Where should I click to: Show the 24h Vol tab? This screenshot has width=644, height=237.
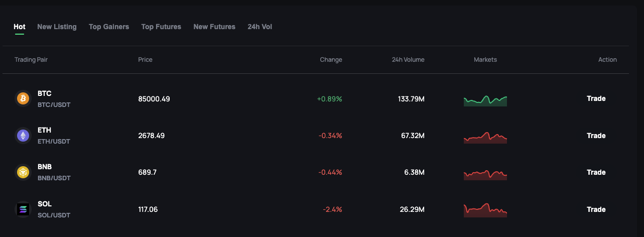(260, 27)
